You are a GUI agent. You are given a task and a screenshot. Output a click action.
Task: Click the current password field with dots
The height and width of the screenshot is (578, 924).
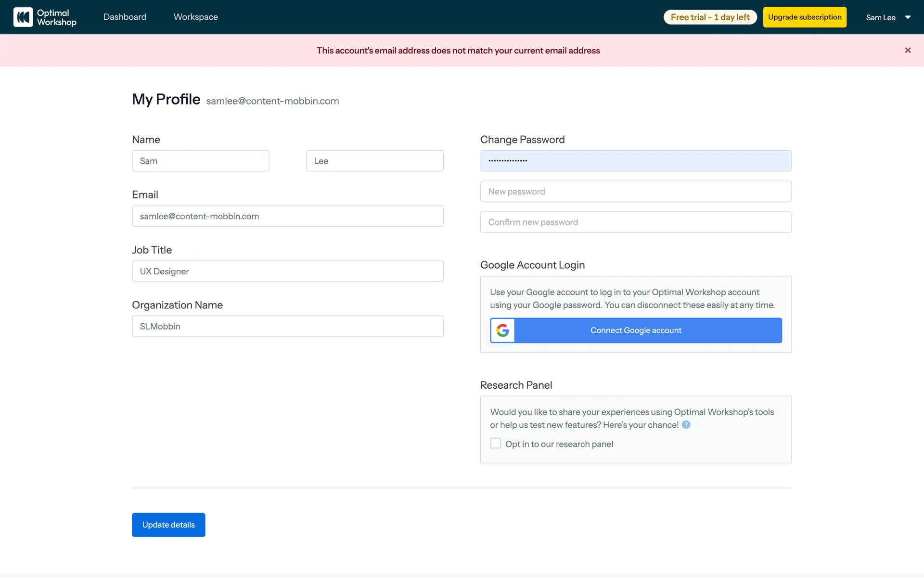635,161
